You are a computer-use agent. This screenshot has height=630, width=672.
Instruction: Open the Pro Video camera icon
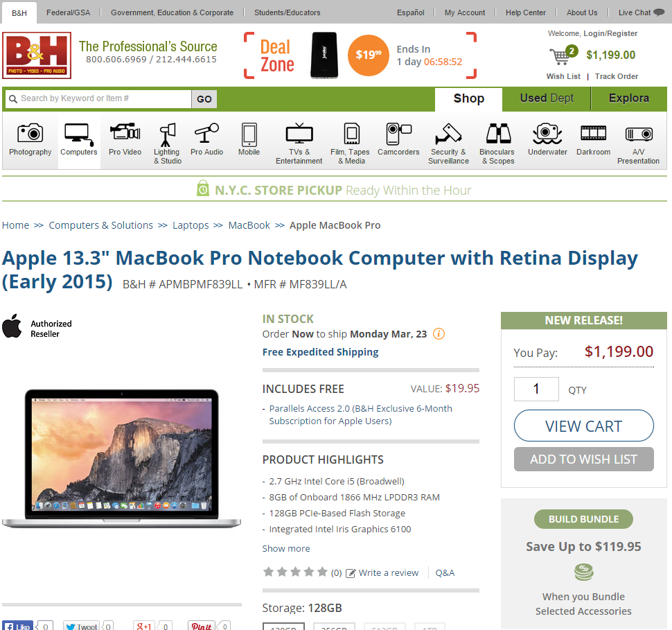tap(125, 132)
